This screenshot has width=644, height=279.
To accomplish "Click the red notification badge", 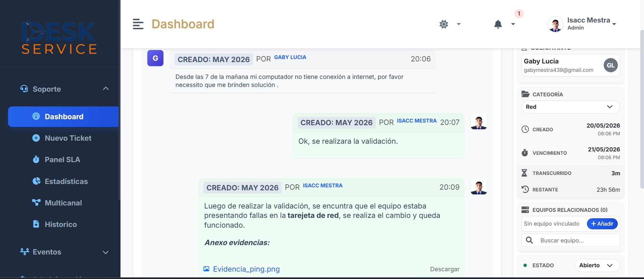I will [x=519, y=13].
